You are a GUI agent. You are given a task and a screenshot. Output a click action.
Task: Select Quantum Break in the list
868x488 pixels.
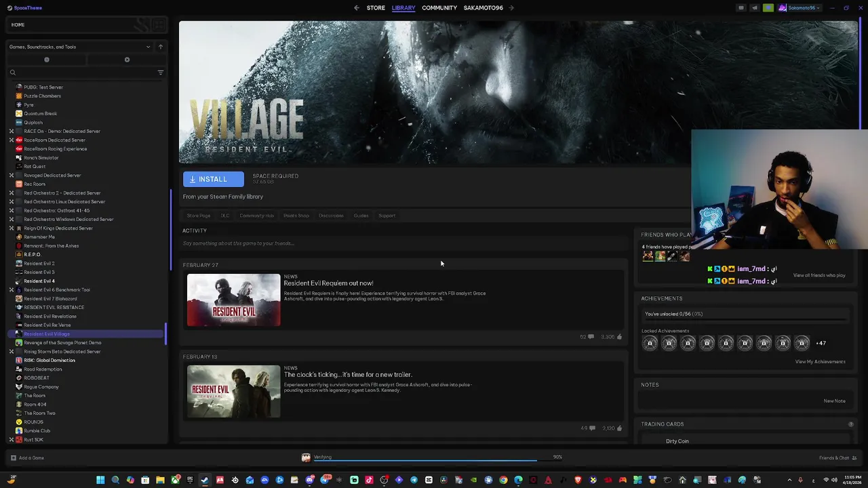(x=40, y=114)
